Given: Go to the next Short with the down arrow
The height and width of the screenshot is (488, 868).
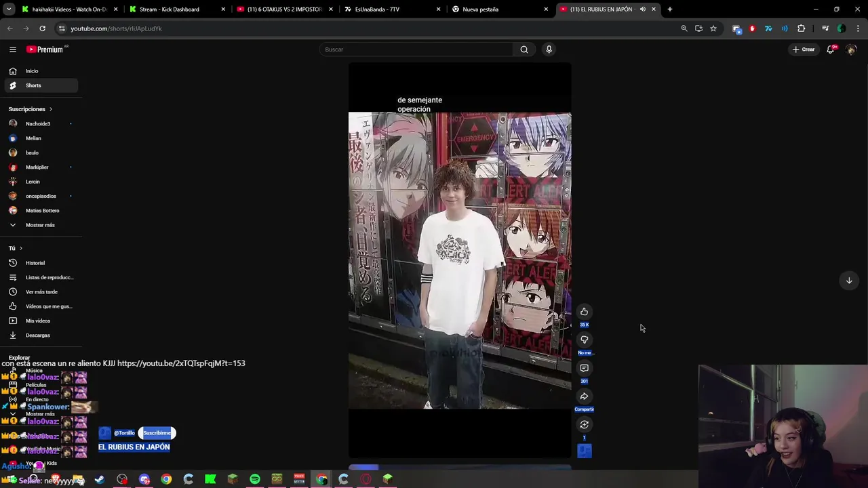Looking at the screenshot, I should [849, 281].
